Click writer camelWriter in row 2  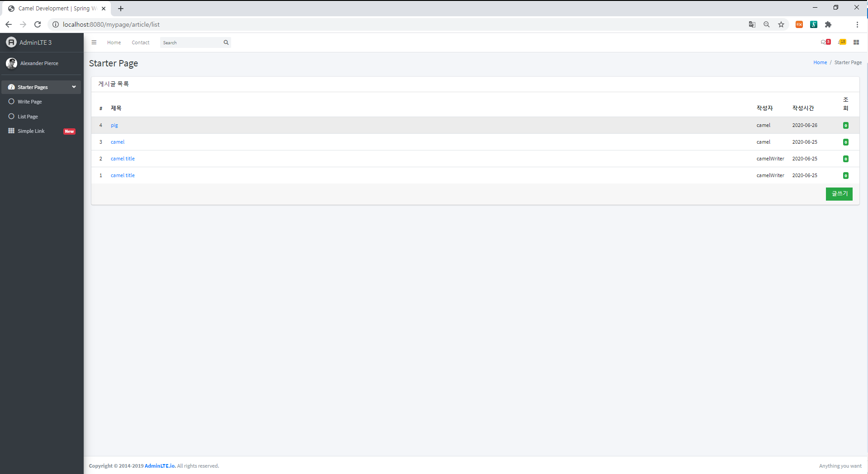770,159
